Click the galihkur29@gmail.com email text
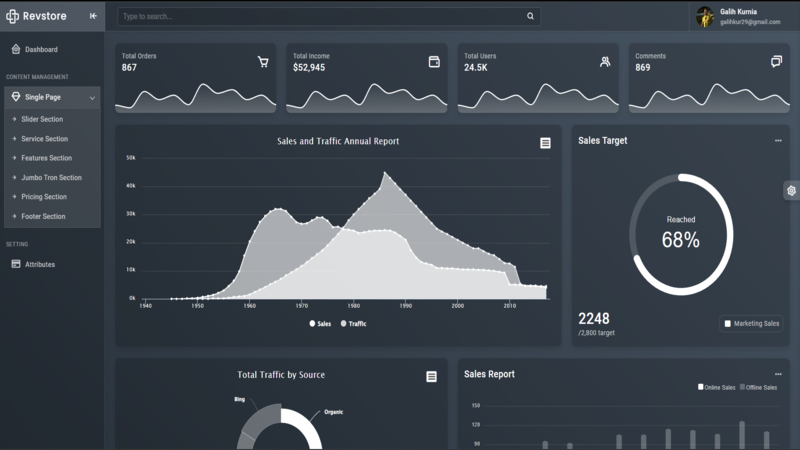Image resolution: width=800 pixels, height=450 pixels. click(750, 22)
